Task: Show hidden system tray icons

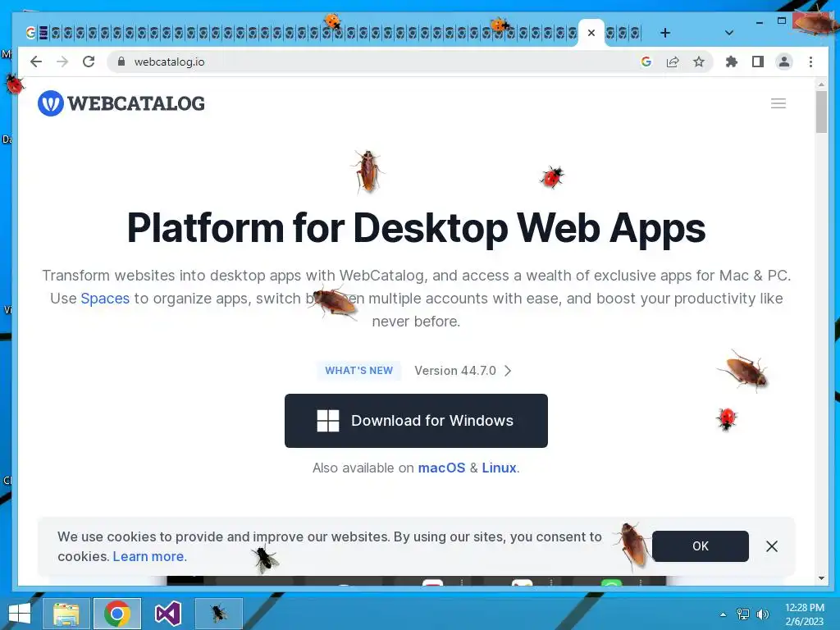Action: (x=724, y=614)
